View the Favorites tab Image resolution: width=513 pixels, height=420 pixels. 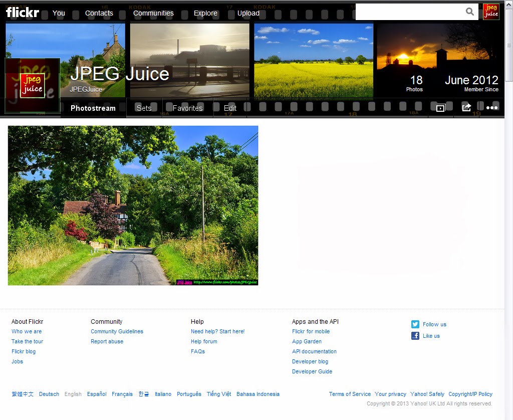187,107
